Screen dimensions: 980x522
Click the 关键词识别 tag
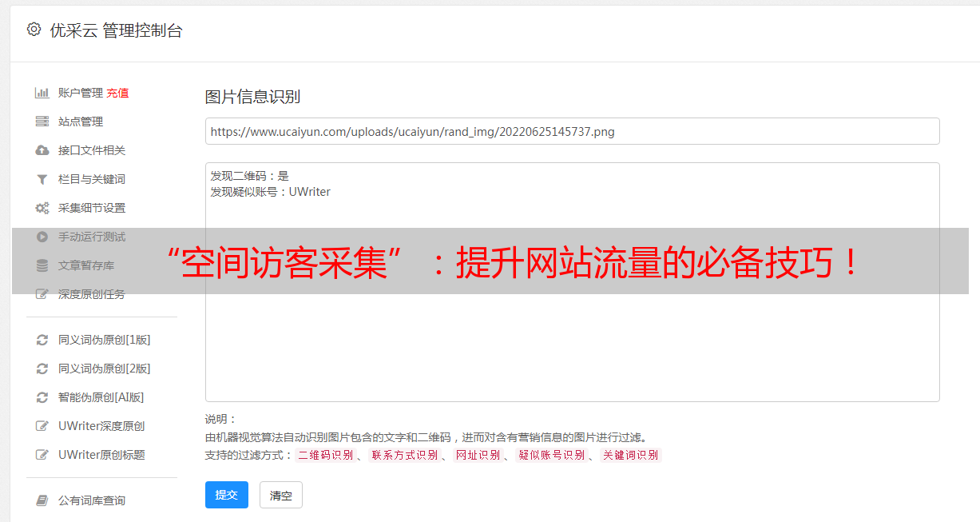click(x=630, y=455)
